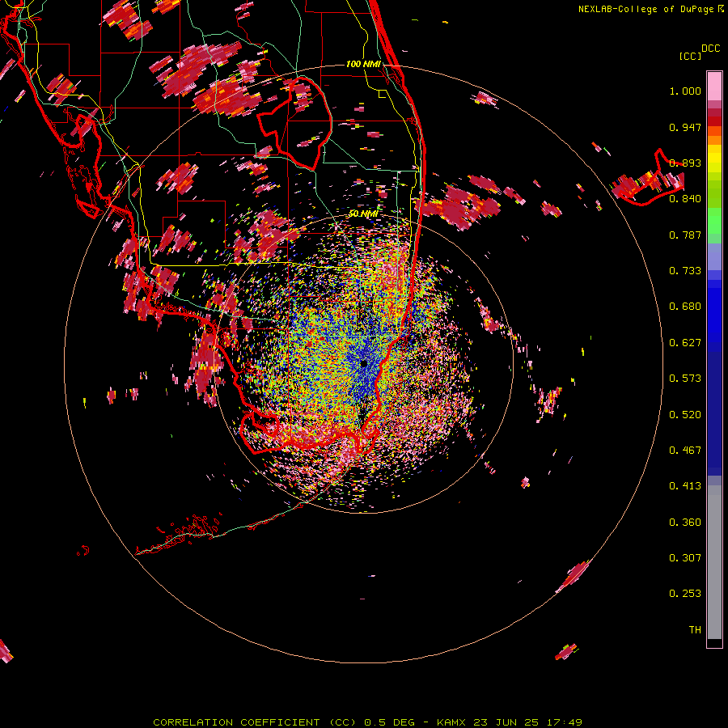Click the 100 NMI range ring label
This screenshot has height=728, width=728.
point(363,64)
